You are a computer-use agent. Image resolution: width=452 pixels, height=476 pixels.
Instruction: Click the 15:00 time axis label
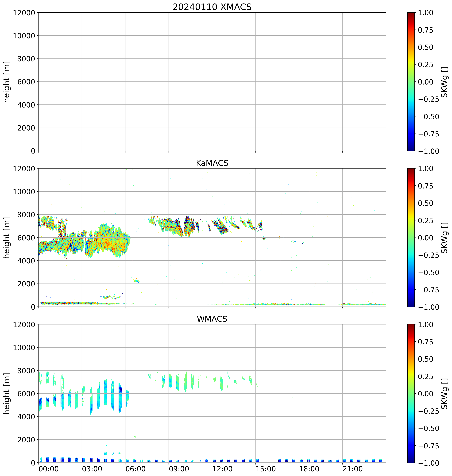[266, 469]
